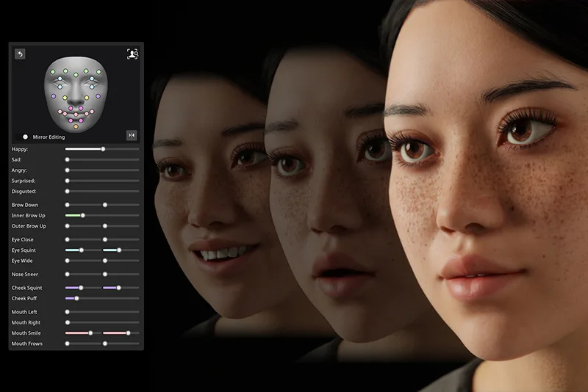Click the Angry slider handle
The width and height of the screenshot is (588, 392).
68,170
